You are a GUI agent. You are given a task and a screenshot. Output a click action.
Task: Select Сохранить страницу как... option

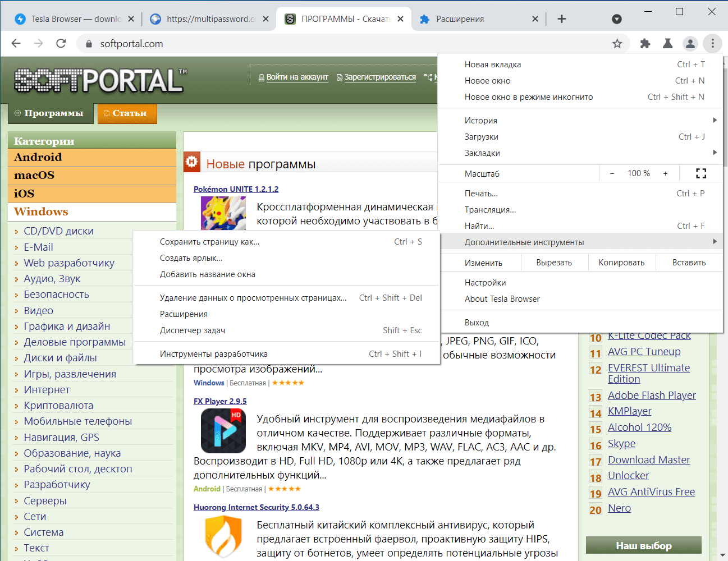(x=286, y=241)
